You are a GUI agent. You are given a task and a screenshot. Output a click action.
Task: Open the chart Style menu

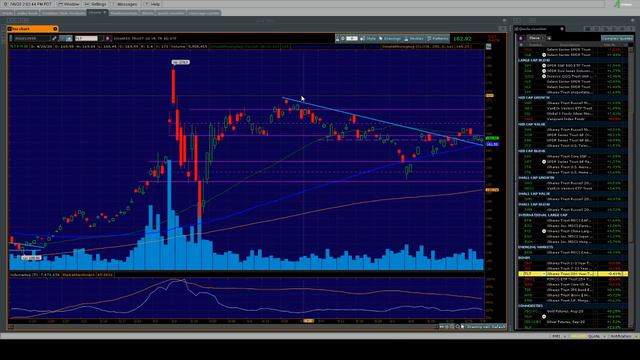click(x=368, y=38)
